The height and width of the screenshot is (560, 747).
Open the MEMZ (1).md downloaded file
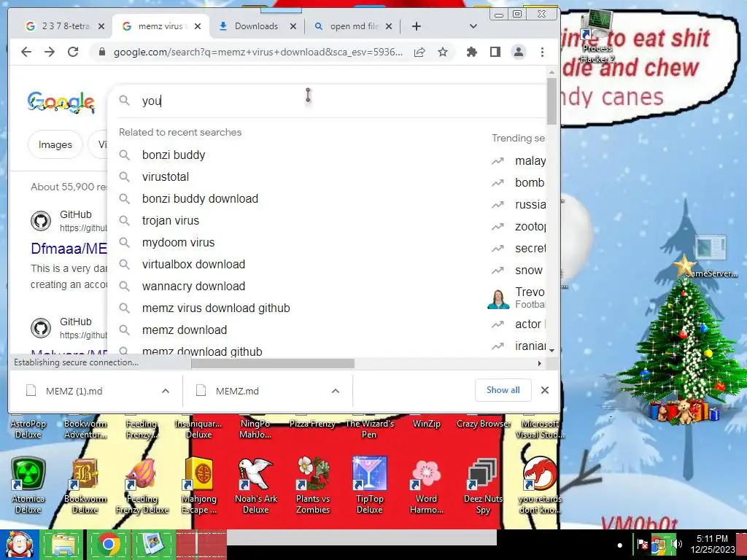tap(74, 391)
